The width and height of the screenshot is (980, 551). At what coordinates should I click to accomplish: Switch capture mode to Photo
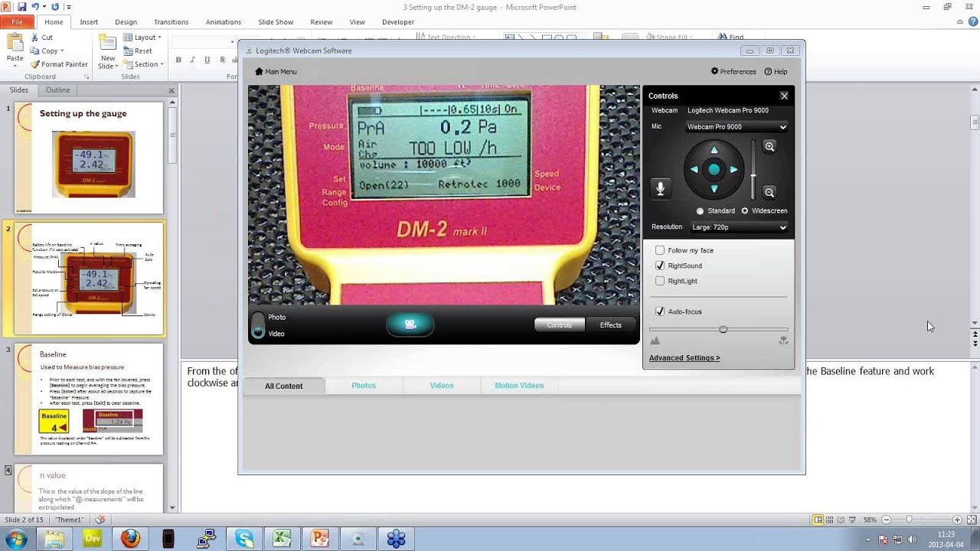[x=276, y=317]
